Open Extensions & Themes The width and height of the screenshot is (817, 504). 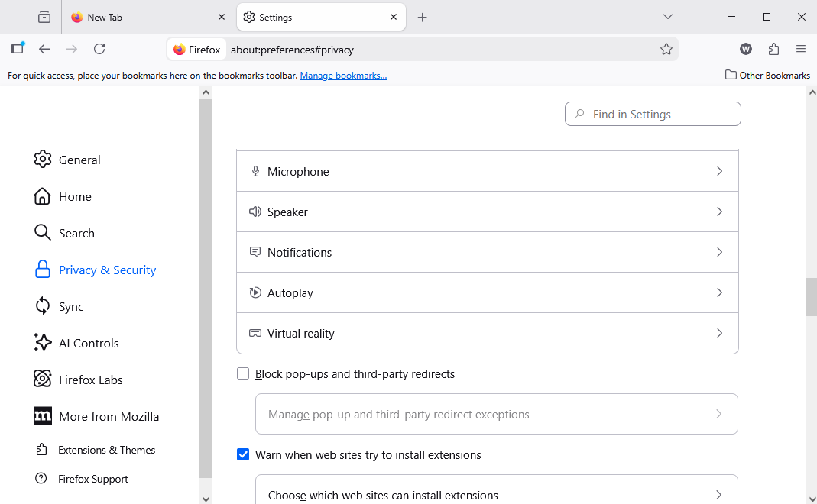pyautogui.click(x=106, y=450)
